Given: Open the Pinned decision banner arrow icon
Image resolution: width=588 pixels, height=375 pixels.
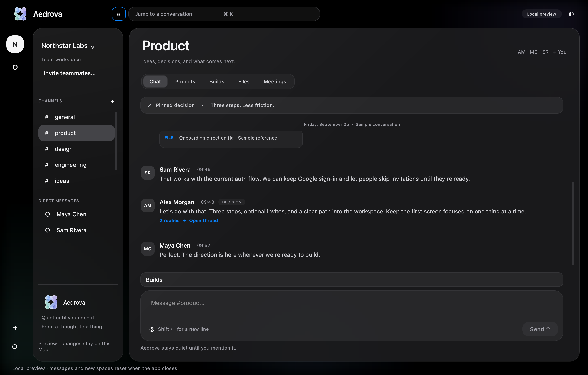Looking at the screenshot, I should point(150,105).
